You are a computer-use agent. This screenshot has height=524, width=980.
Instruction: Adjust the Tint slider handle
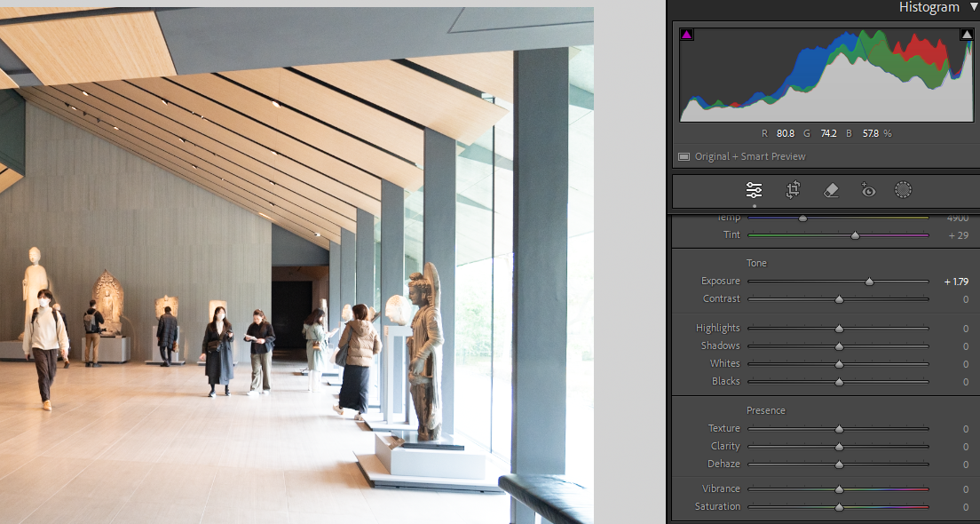pos(855,235)
